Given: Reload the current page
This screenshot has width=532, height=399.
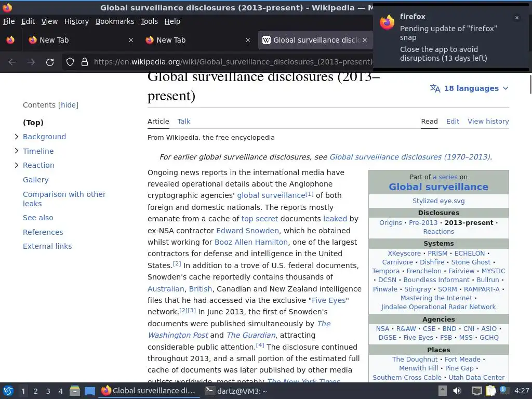Looking at the screenshot, I should pos(50,62).
